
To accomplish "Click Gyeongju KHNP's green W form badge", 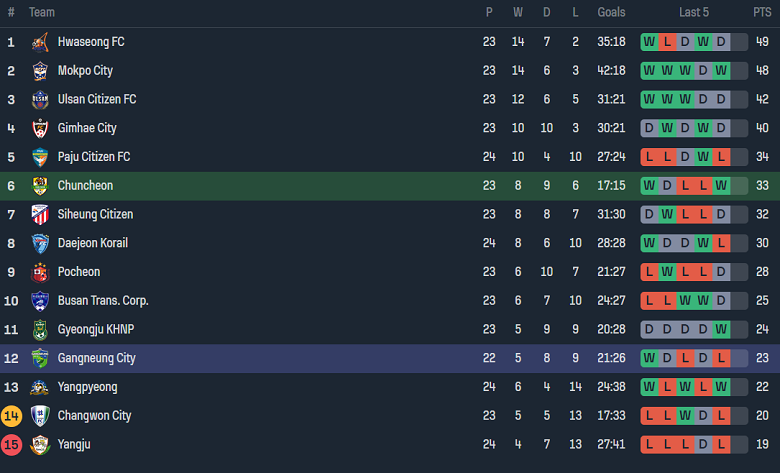I will point(721,329).
